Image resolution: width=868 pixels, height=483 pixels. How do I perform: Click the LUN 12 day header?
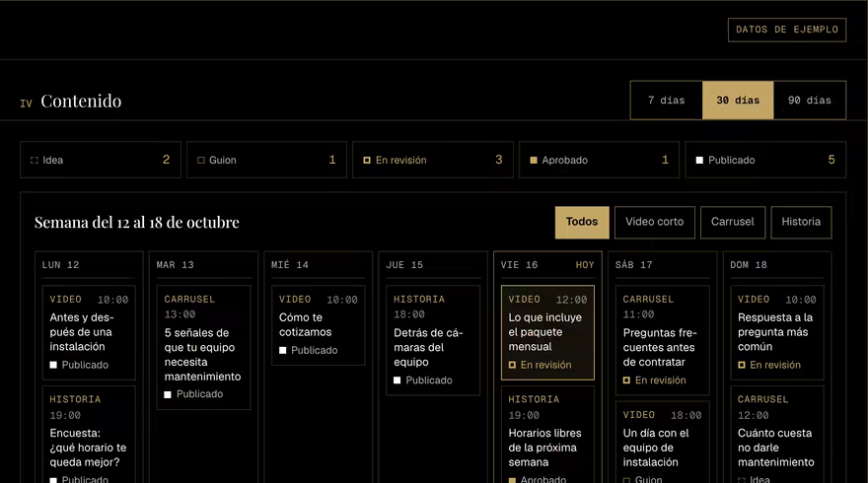coord(60,265)
